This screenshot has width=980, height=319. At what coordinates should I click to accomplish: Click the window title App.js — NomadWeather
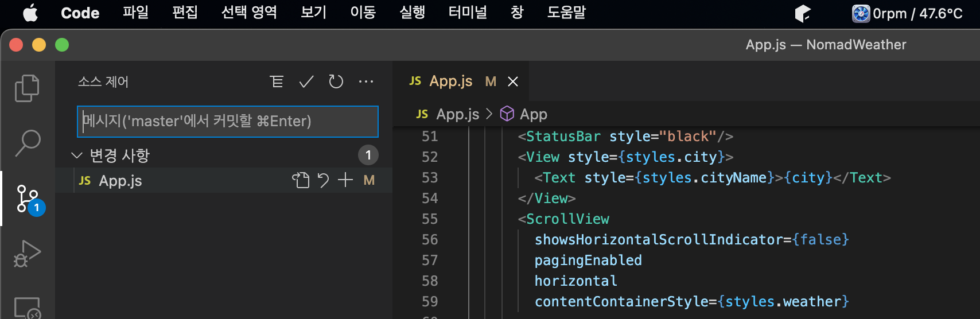[826, 44]
